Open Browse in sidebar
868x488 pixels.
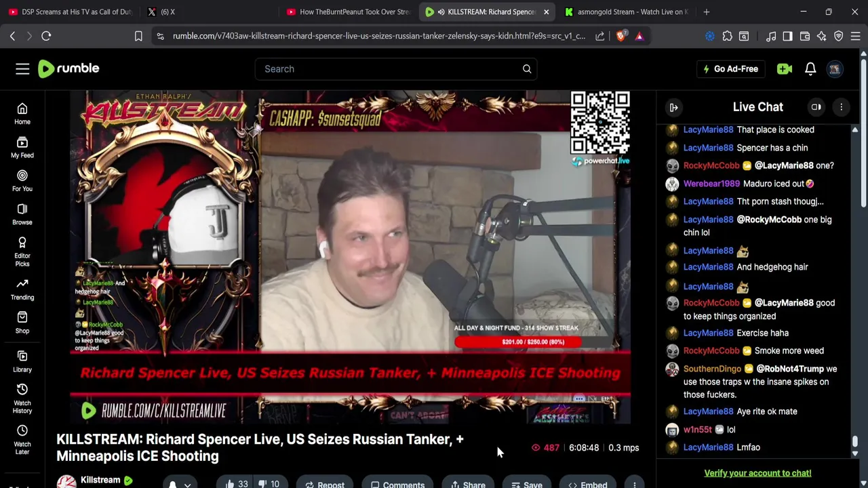pos(22,214)
